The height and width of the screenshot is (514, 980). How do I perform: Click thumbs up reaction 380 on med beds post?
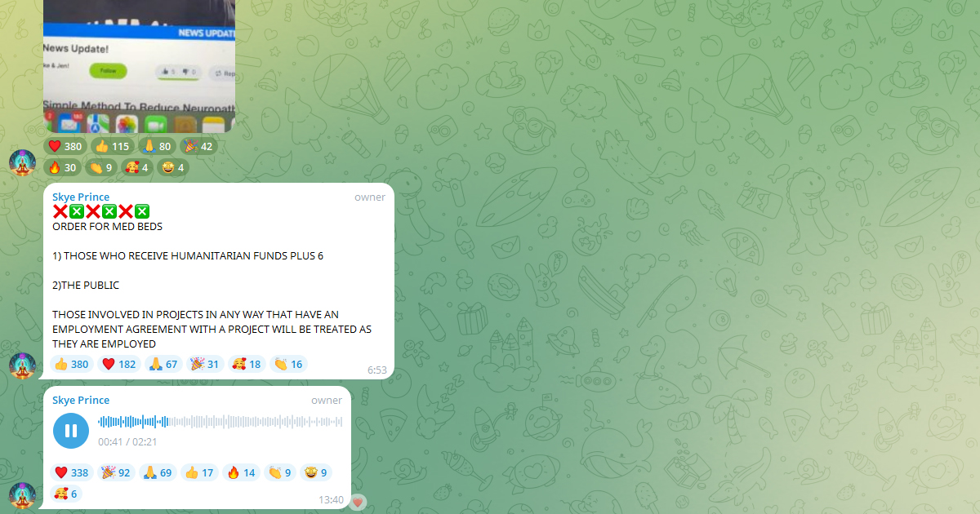(72, 364)
